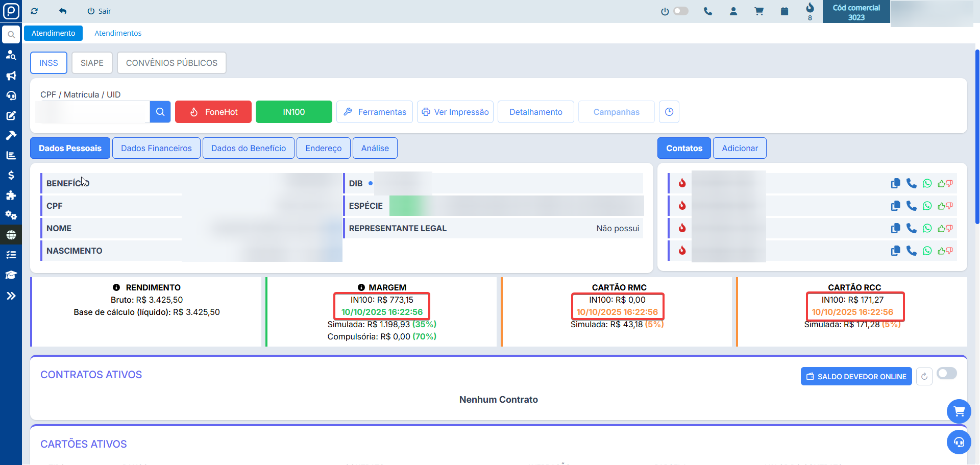The width and height of the screenshot is (980, 465).
Task: Click the clock history button beside Campanhas
Action: tap(669, 112)
